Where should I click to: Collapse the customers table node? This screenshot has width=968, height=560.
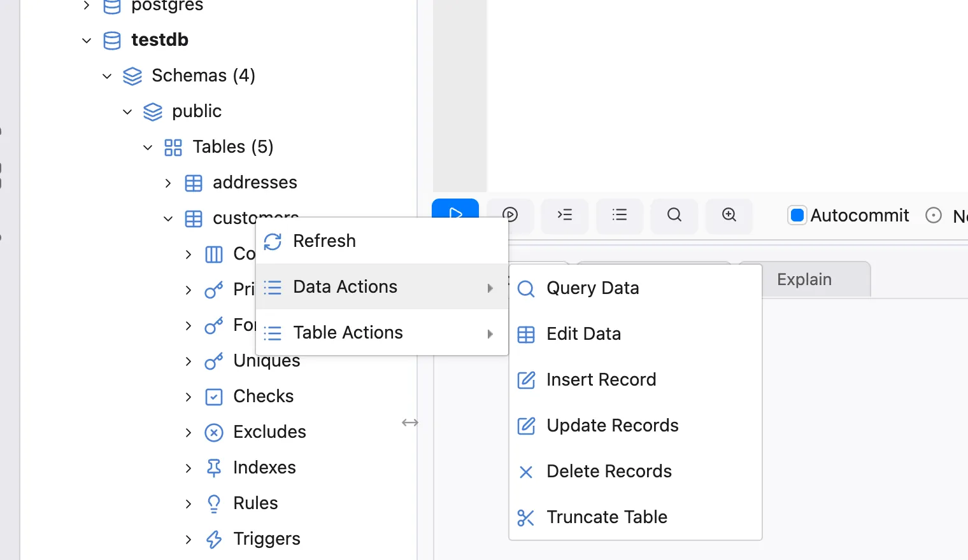point(168,219)
